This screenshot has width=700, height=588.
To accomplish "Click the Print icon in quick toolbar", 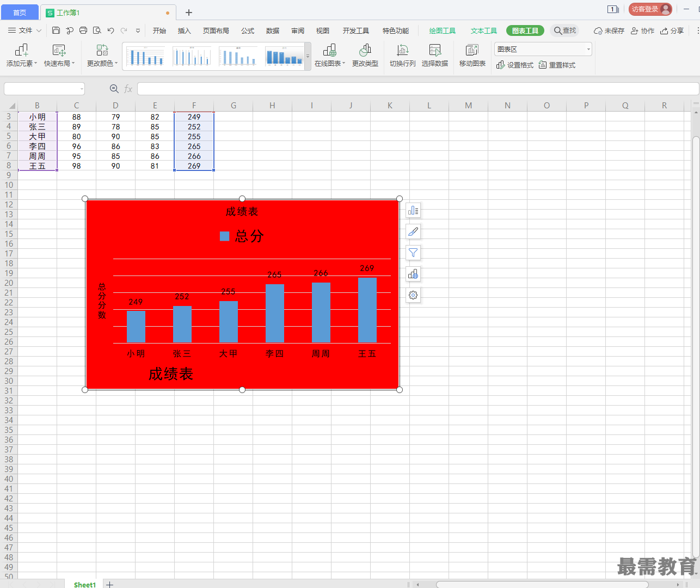I will pyautogui.click(x=83, y=30).
